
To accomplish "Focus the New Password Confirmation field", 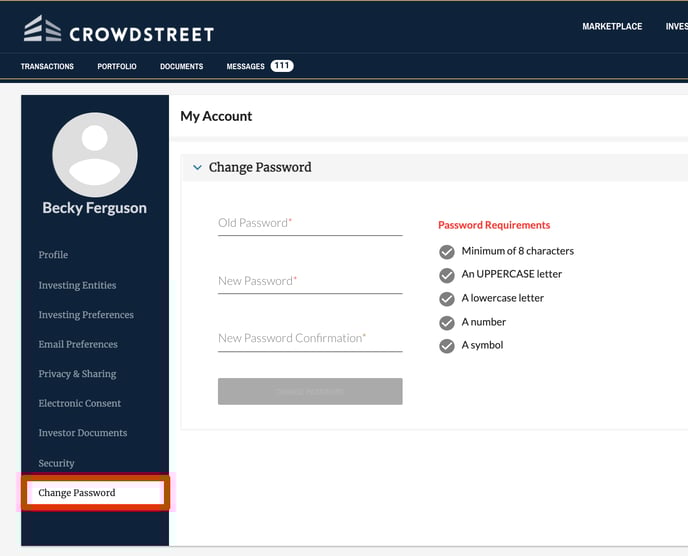I will pyautogui.click(x=310, y=340).
